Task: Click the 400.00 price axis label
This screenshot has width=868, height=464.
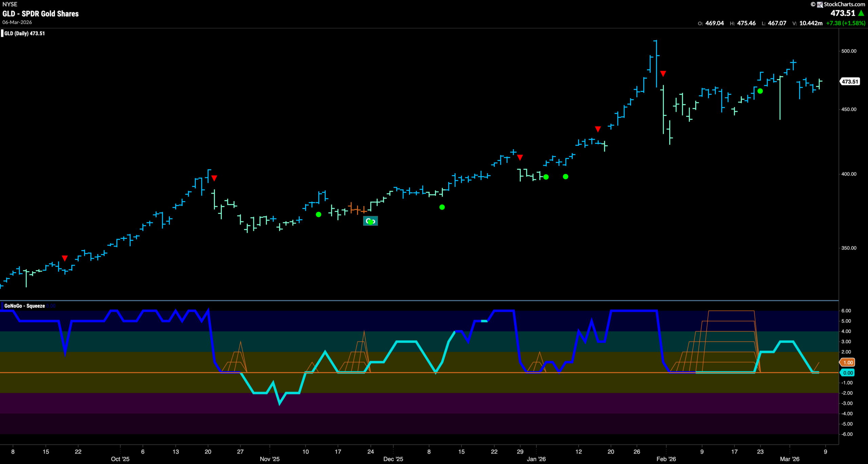Action: (x=849, y=174)
